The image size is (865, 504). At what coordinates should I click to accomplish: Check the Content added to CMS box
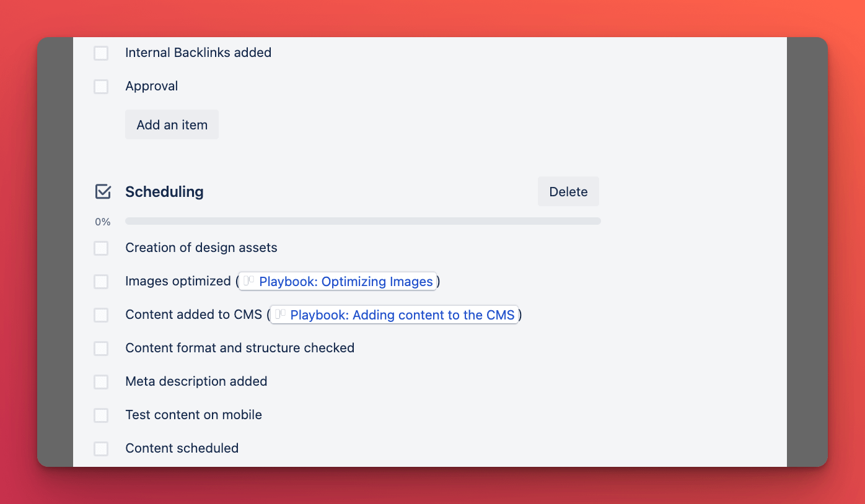point(101,315)
